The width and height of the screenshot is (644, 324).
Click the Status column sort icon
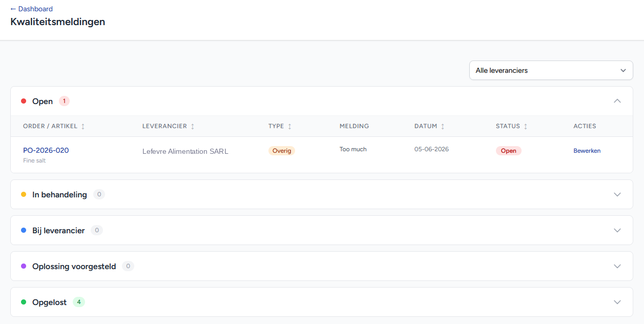point(526,127)
